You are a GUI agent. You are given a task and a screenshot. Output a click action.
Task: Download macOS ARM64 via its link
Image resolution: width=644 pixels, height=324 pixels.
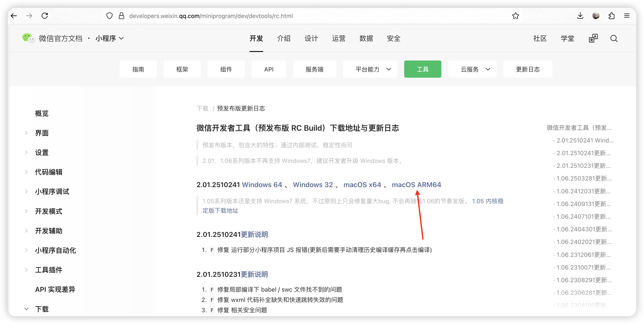pos(416,185)
